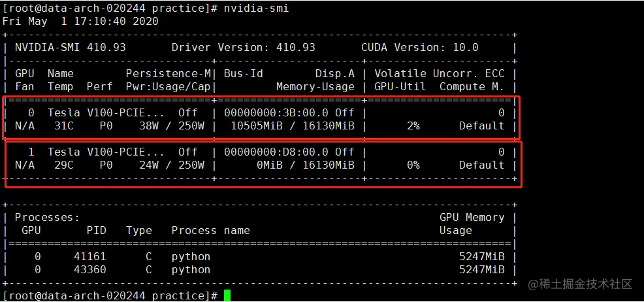Click 'python' in the PID 43360 row
Viewport: 644px width, 302px height.
coord(191,270)
